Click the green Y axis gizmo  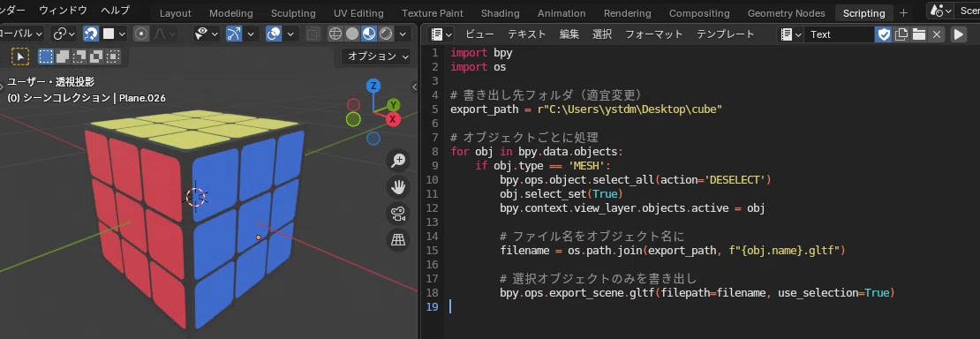coord(393,104)
